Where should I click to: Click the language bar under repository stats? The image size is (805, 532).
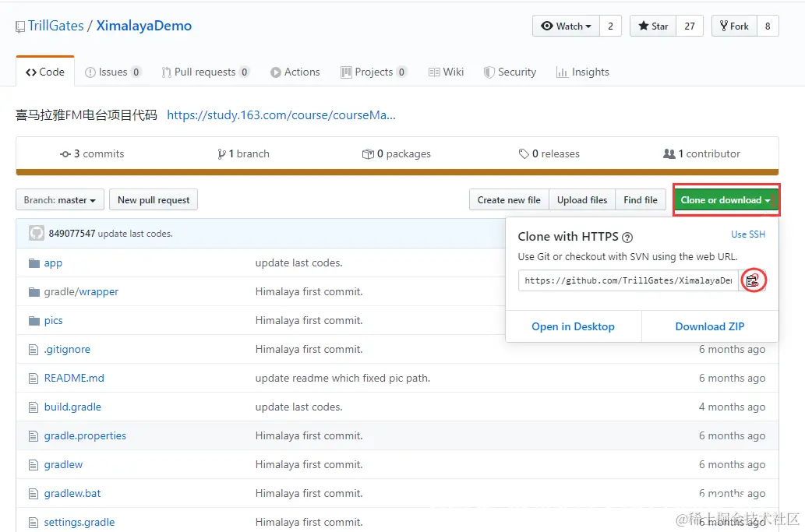click(397, 172)
